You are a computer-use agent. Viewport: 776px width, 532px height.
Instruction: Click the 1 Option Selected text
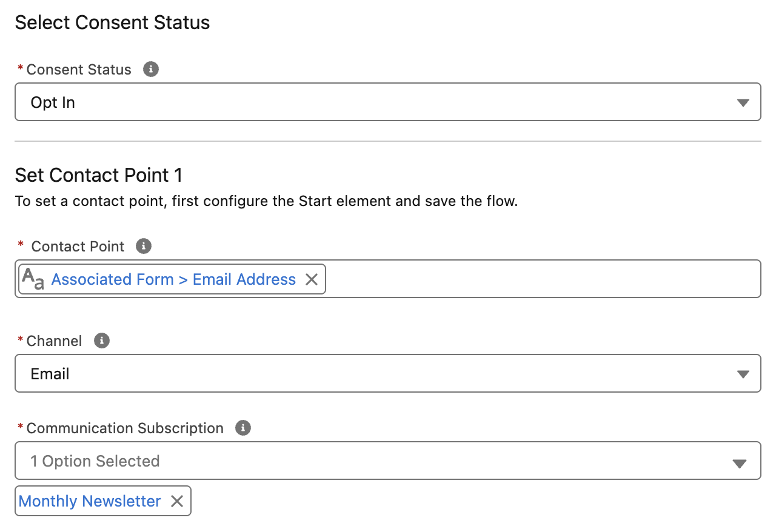[95, 462]
